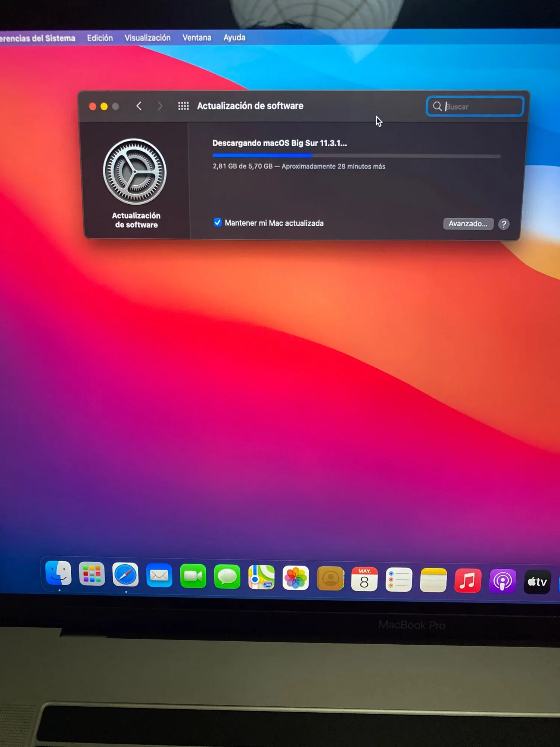Open Calendar showing May 8
The height and width of the screenshot is (747, 560).
(x=364, y=580)
